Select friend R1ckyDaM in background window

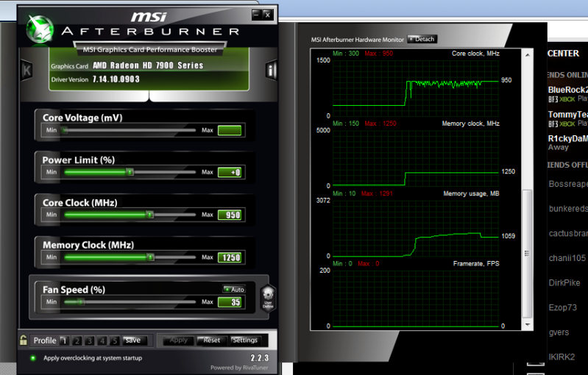pos(567,143)
